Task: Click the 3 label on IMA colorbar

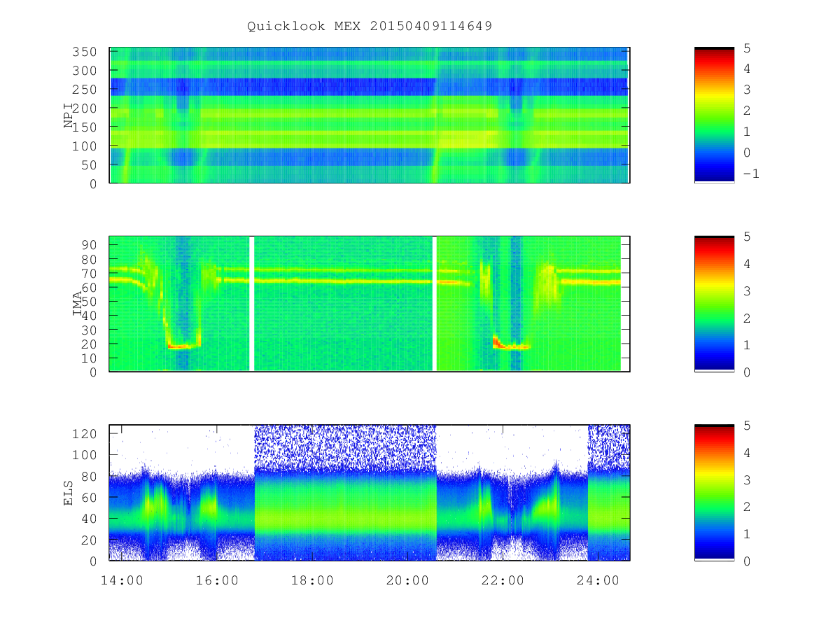Action: pyautogui.click(x=746, y=290)
